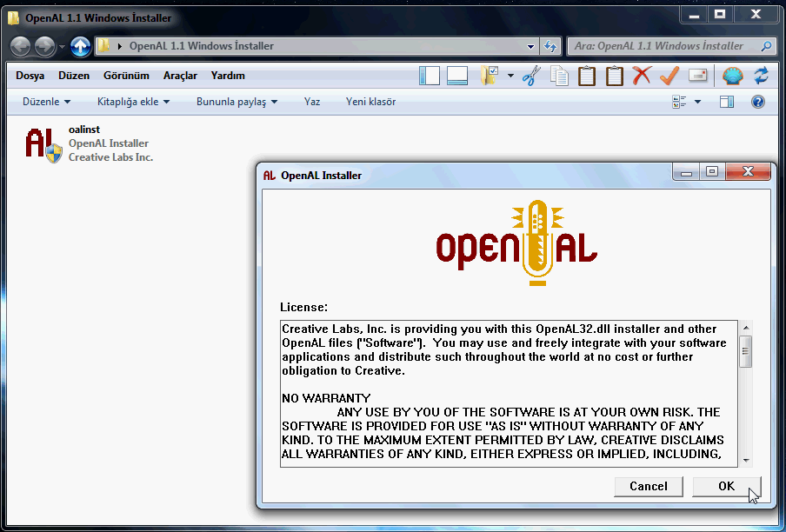This screenshot has height=532, width=786.
Task: Click the blue arrows Refresh toolbar icon
Action: pos(761,76)
